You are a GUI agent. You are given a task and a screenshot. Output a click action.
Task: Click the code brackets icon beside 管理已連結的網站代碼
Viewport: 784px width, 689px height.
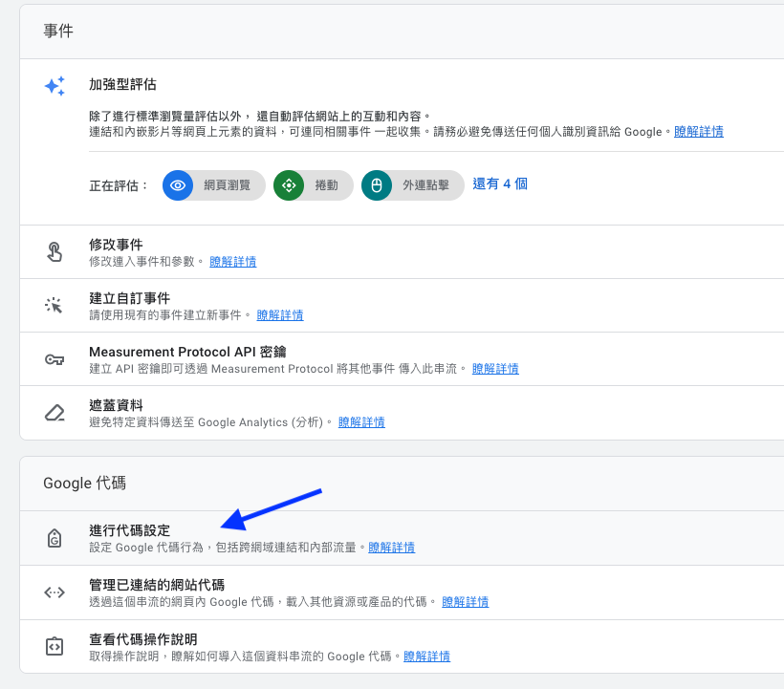[54, 592]
